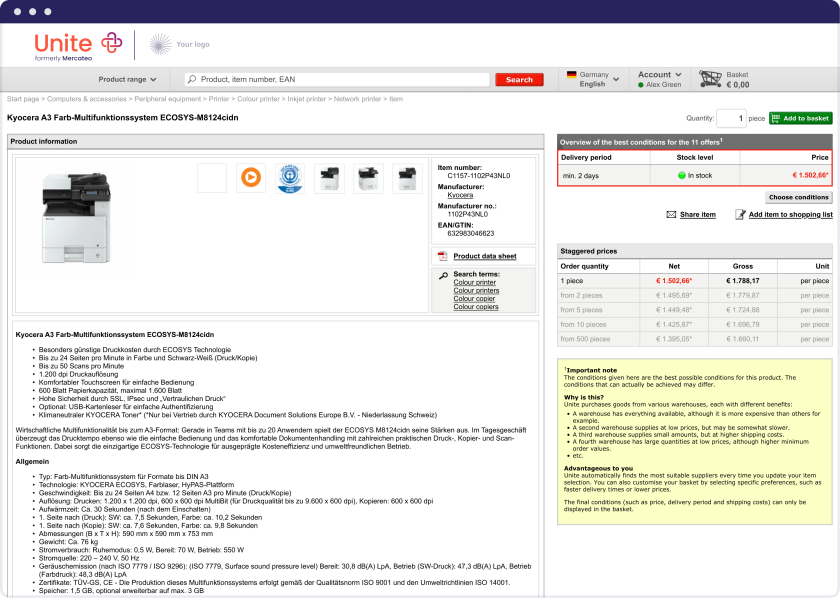Image resolution: width=840 pixels, height=598 pixels.
Task: Open Computers & accessories breadcrumb
Action: [x=87, y=99]
